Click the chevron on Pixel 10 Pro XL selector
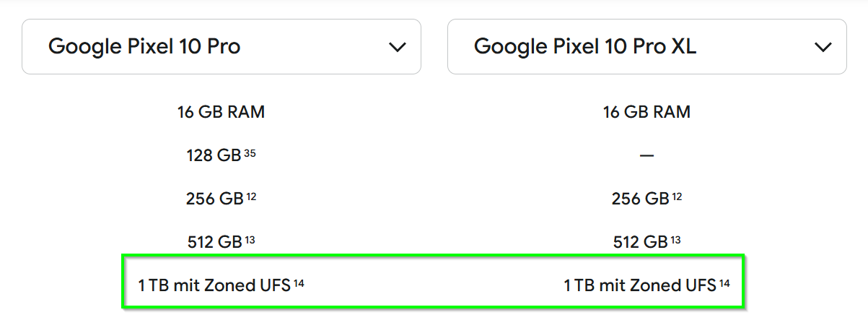Image resolution: width=868 pixels, height=315 pixels. [823, 47]
